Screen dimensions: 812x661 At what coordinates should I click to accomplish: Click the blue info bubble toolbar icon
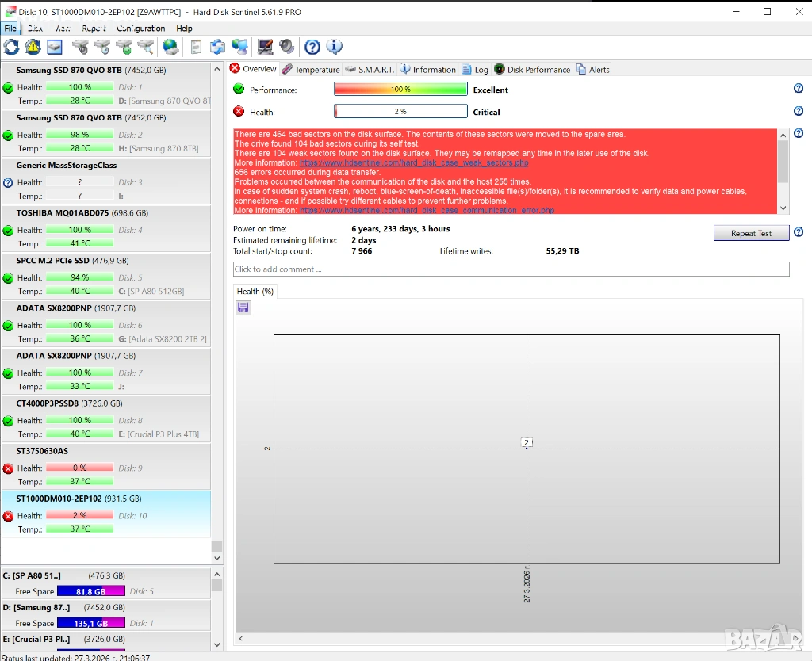[334, 48]
